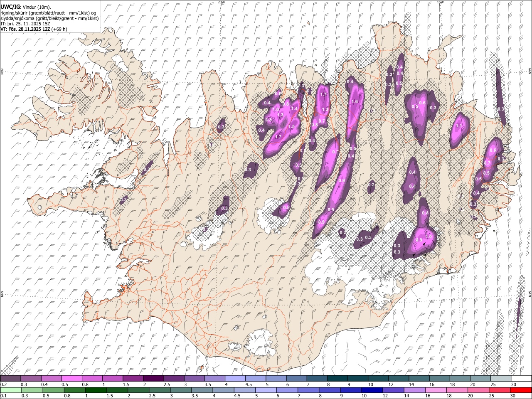The image size is (532, 399).
Task: Select the palest green swatch labeled 0.1
Action: (x=11, y=390)
